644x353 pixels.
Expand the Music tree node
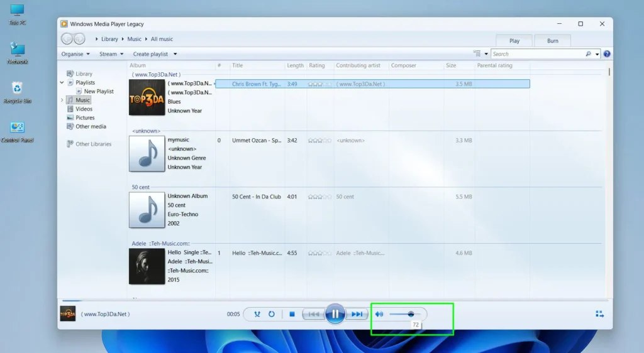[x=62, y=100]
